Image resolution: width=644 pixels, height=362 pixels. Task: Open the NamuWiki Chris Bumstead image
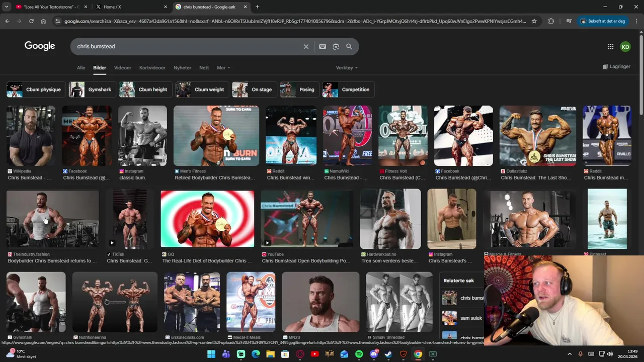[x=347, y=136]
